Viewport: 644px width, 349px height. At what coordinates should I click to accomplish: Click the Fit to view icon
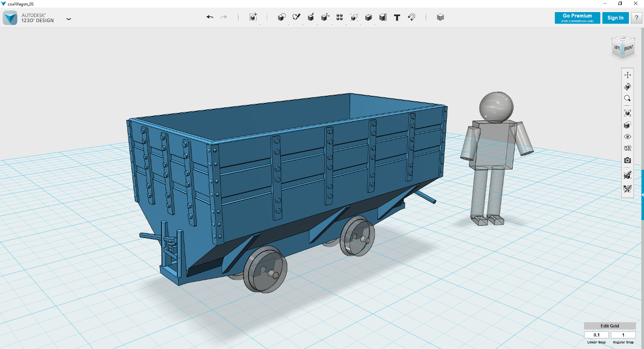pyautogui.click(x=627, y=113)
